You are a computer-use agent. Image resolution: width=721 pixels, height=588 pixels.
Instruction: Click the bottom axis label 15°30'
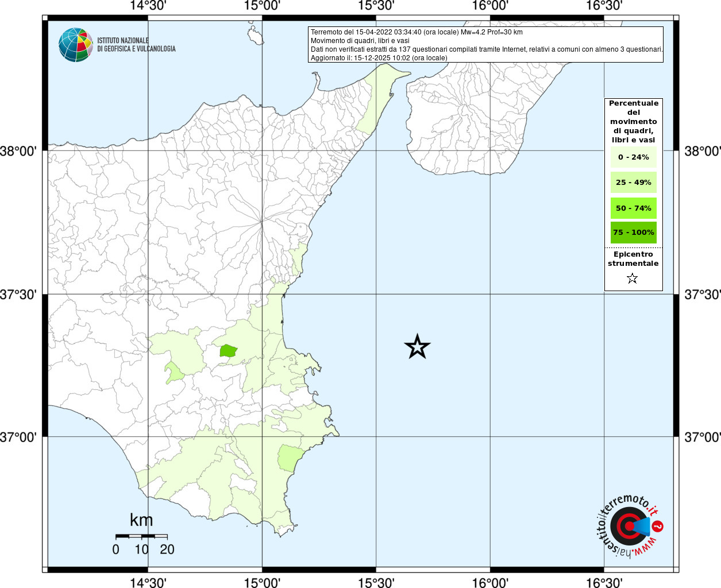tap(376, 582)
